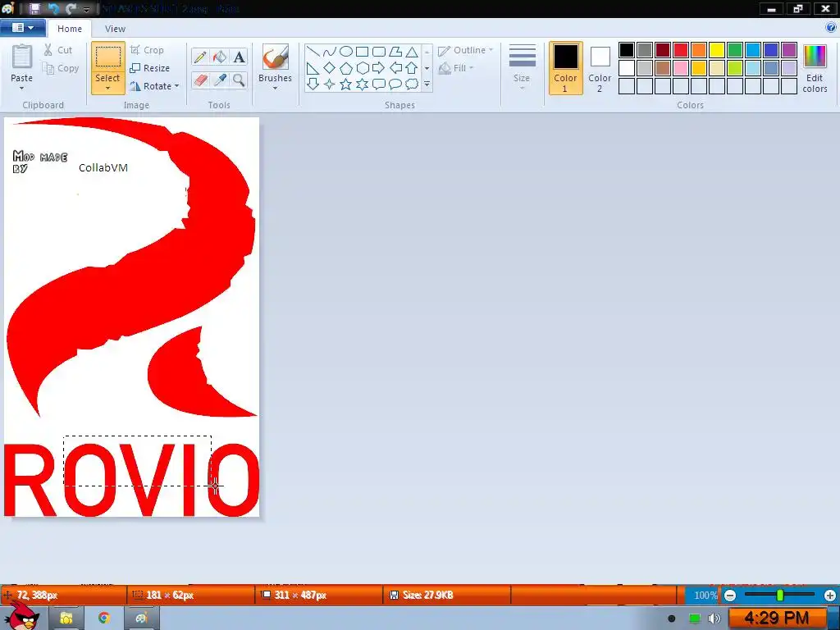Screen dimensions: 840x630
Task: Choose the Rectangle shape
Action: (362, 52)
